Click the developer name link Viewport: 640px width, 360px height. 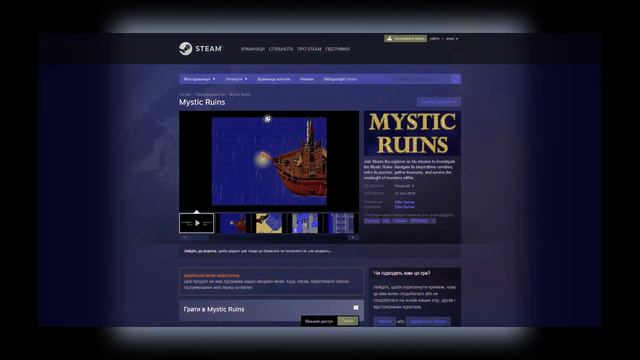(x=404, y=202)
